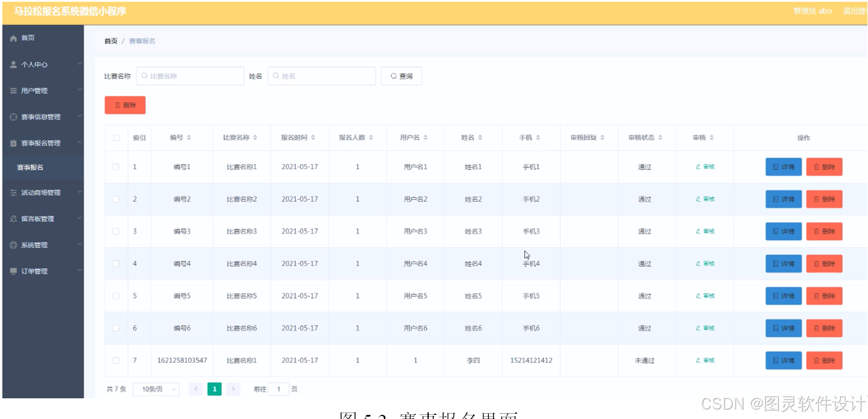The height and width of the screenshot is (419, 868).
Task: Toggle the select-all checkbox in table header
Action: 116,138
